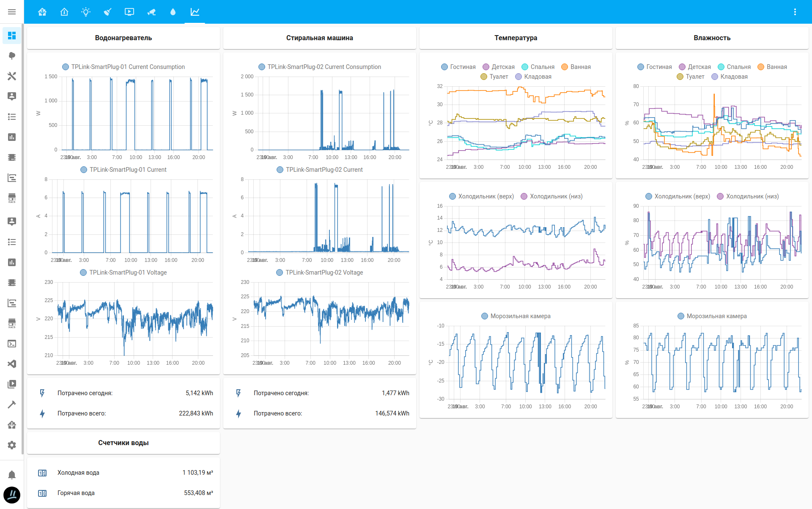
Task: Click the tree icon in sidebar
Action: 12,56
